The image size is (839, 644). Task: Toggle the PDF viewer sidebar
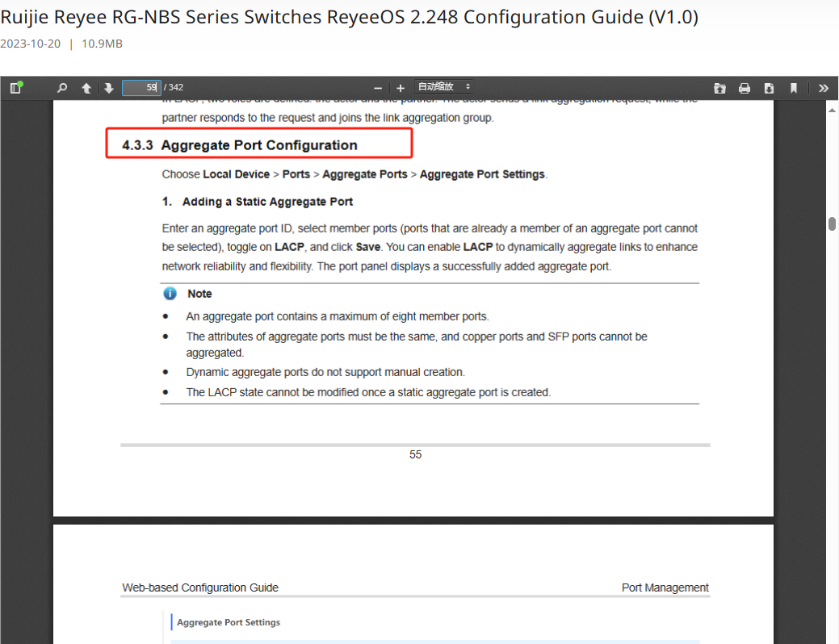pos(15,88)
